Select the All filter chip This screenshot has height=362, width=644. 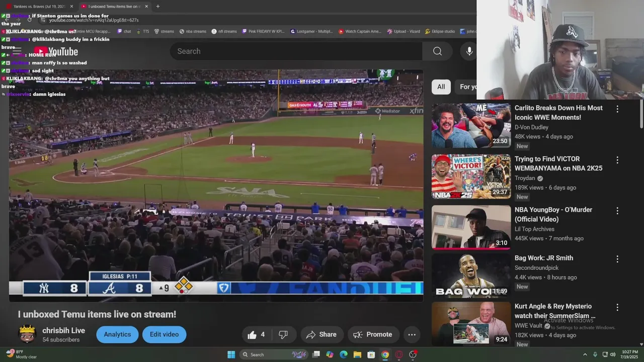click(441, 87)
